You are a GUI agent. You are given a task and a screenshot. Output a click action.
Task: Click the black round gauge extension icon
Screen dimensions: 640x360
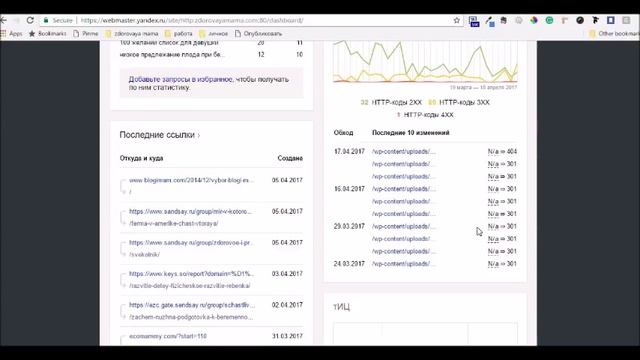click(580, 20)
